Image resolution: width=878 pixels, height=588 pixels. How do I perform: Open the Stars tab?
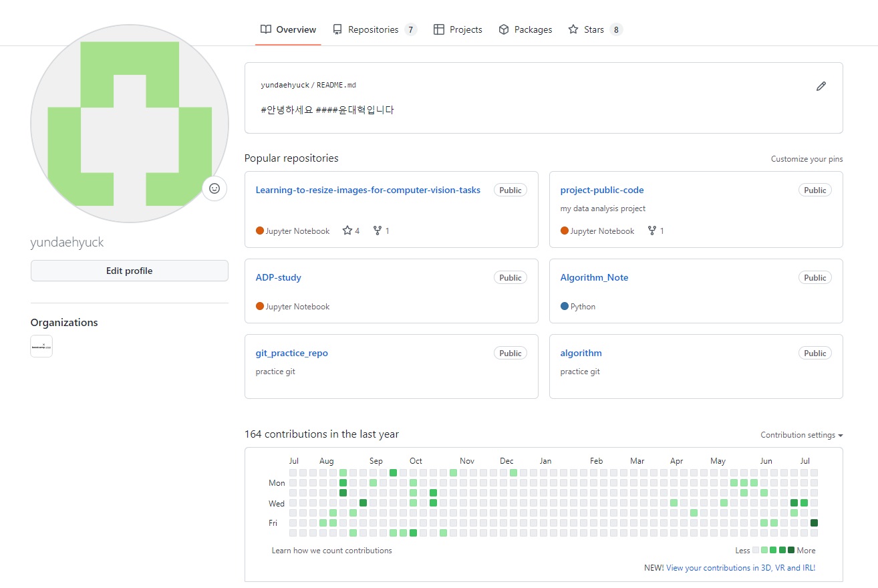[x=595, y=29]
